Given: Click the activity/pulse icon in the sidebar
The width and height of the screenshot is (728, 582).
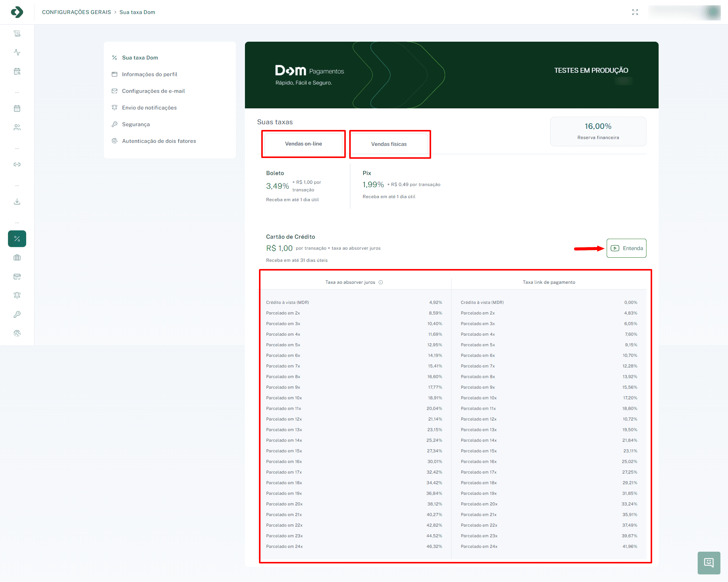Looking at the screenshot, I should tap(17, 52).
